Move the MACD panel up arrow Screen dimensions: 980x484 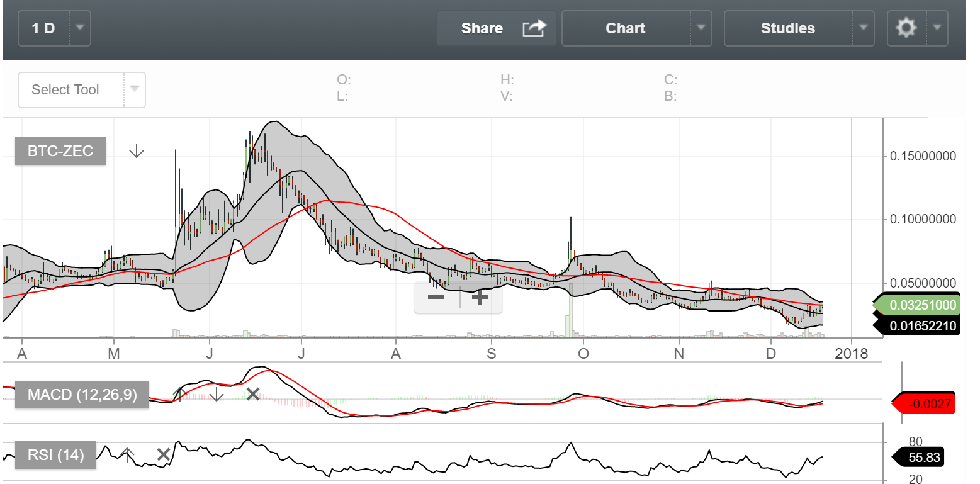tap(179, 395)
